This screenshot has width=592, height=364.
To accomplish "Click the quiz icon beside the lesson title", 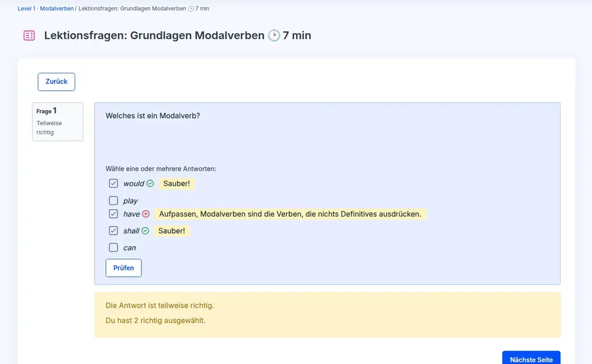I will (29, 36).
